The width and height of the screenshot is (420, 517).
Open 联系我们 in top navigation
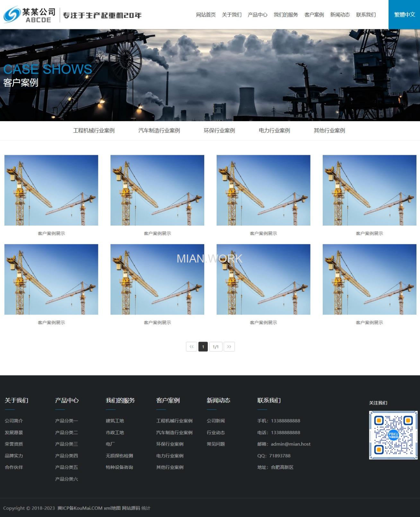pos(366,15)
